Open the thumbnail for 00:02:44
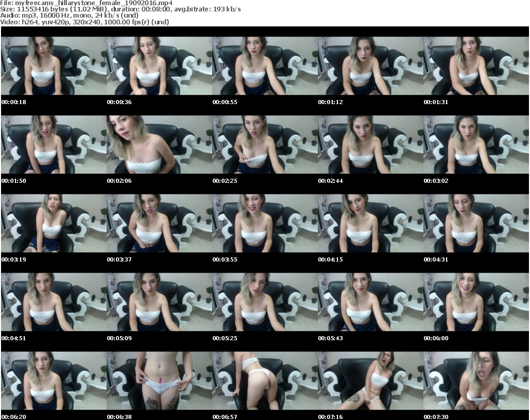 [x=371, y=144]
